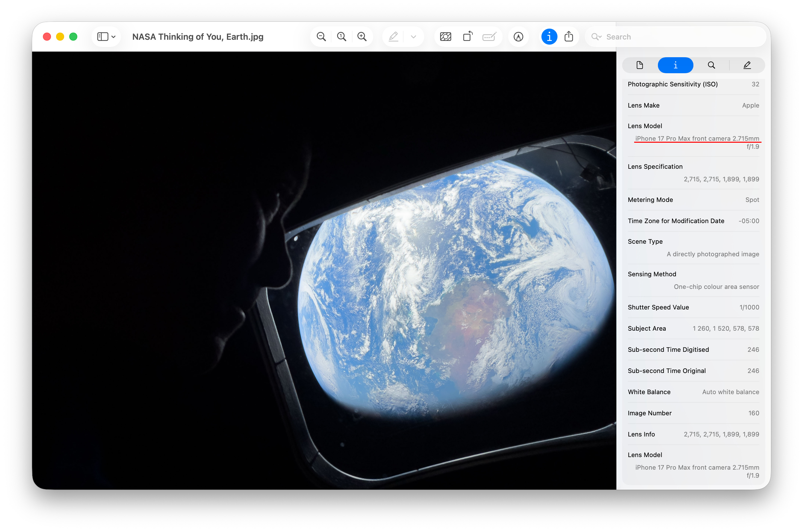The height and width of the screenshot is (532, 803).
Task: Select the highlight pen tool
Action: tap(393, 37)
